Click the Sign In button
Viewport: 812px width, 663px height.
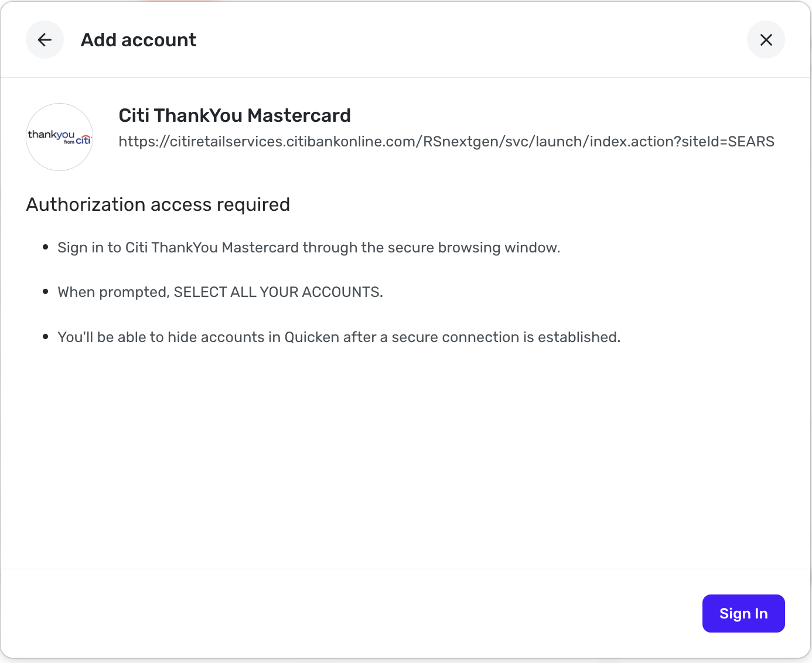(743, 613)
